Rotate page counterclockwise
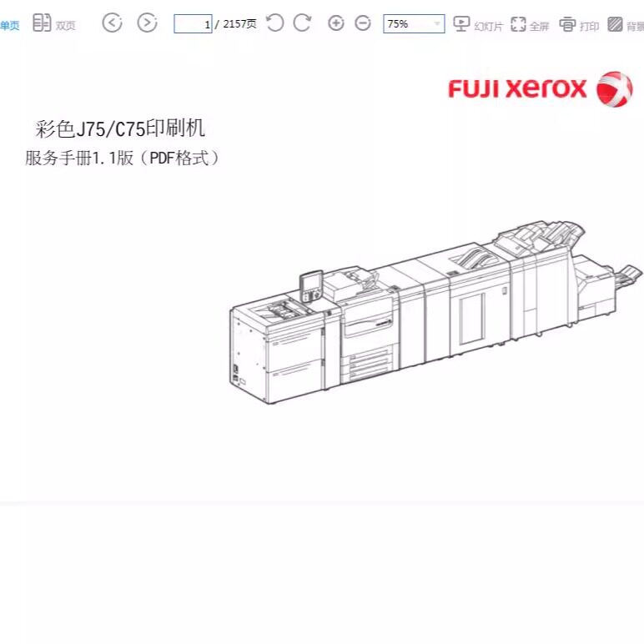Viewport: 644px width, 644px height. pos(274,23)
